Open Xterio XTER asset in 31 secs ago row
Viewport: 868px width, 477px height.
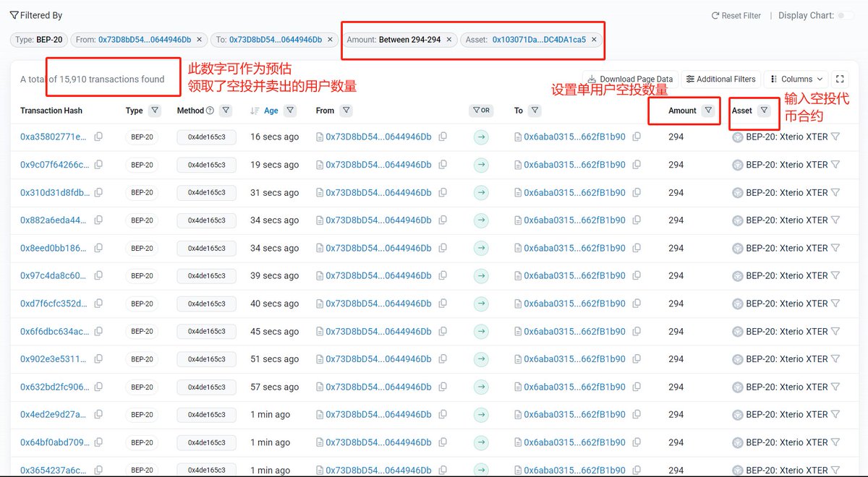787,192
